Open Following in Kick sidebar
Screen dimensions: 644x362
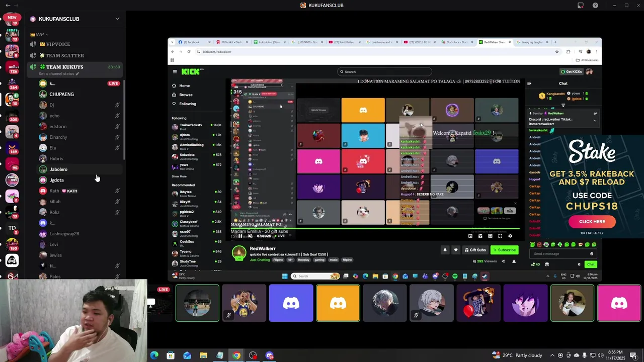click(x=188, y=104)
